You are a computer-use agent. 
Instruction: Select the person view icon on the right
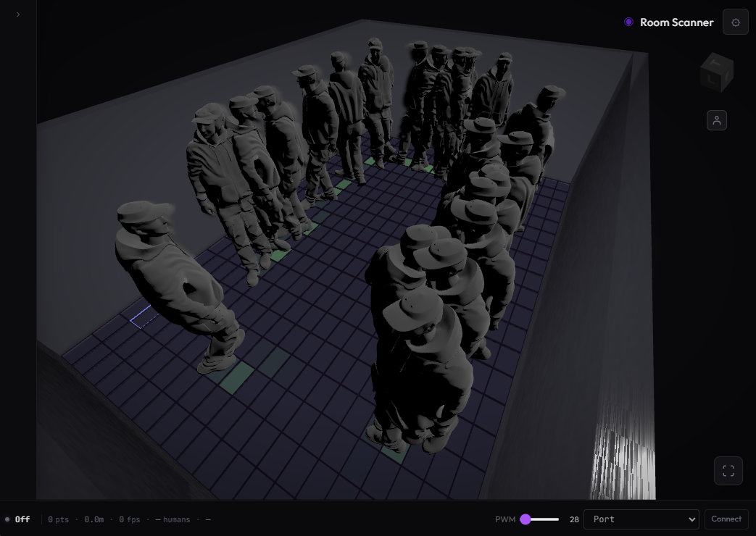717,120
